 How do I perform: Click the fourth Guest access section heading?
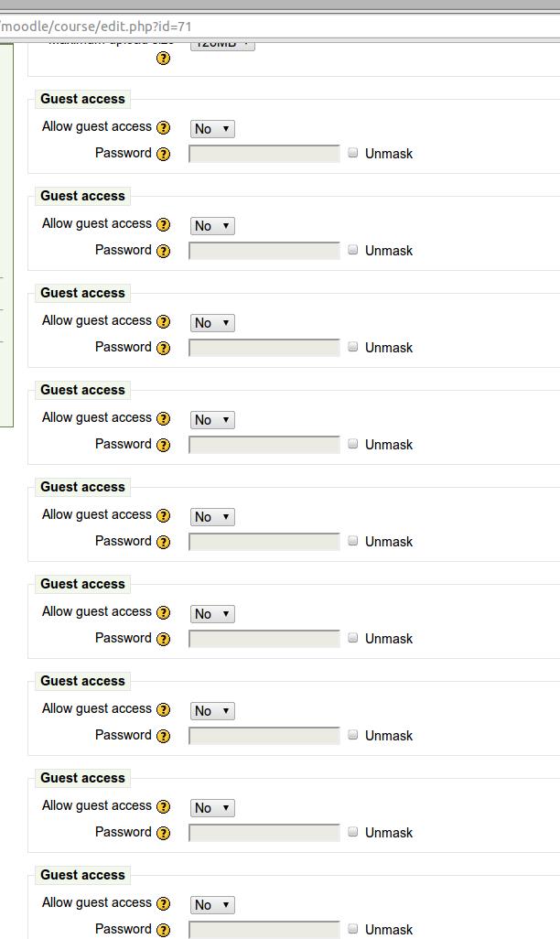point(82,390)
